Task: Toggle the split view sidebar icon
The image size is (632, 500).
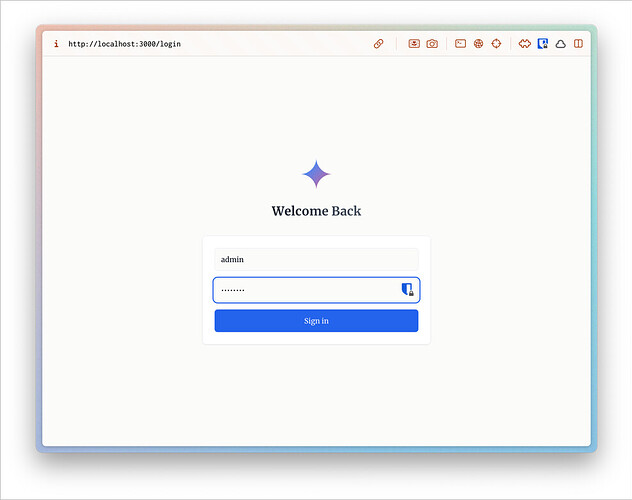Action: coord(578,44)
